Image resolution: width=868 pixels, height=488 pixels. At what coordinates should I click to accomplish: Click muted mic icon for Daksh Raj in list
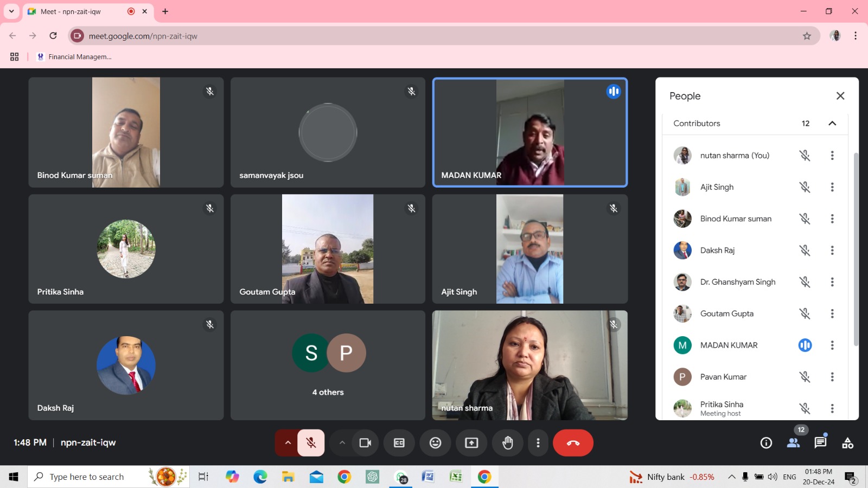[x=805, y=251]
